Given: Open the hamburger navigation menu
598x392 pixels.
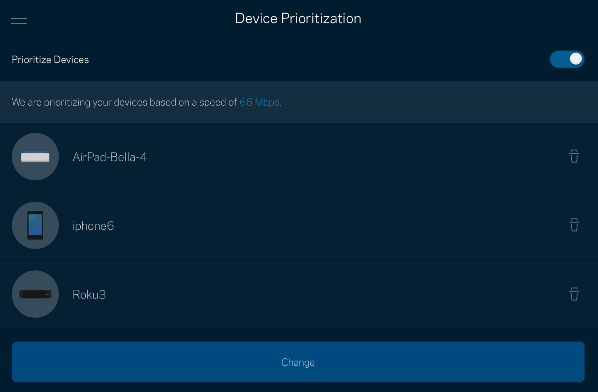Looking at the screenshot, I should coord(19,21).
